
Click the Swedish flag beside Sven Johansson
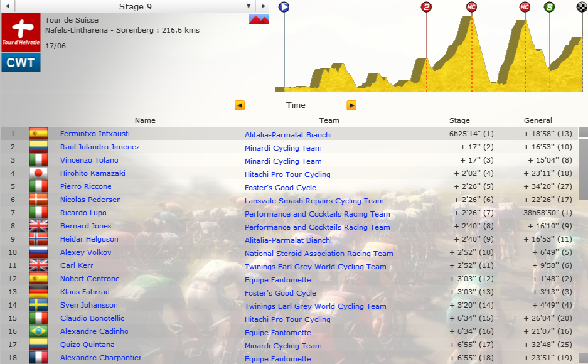coord(39,305)
